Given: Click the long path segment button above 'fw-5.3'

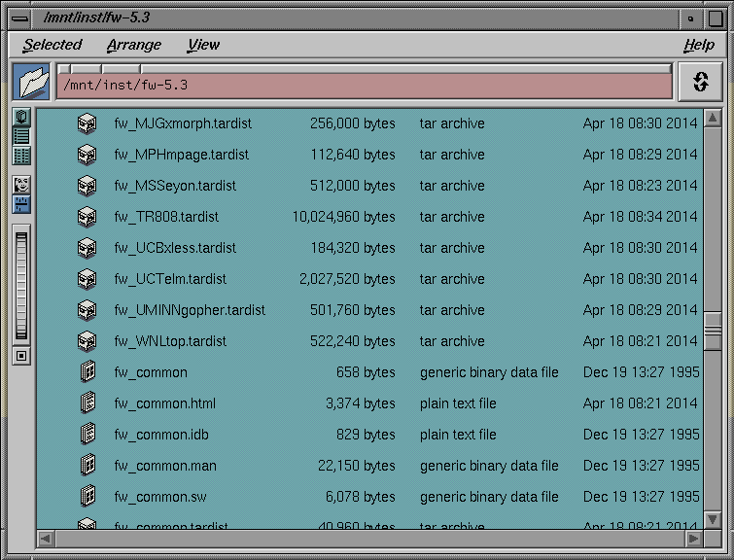Looking at the screenshot, I should pos(406,69).
